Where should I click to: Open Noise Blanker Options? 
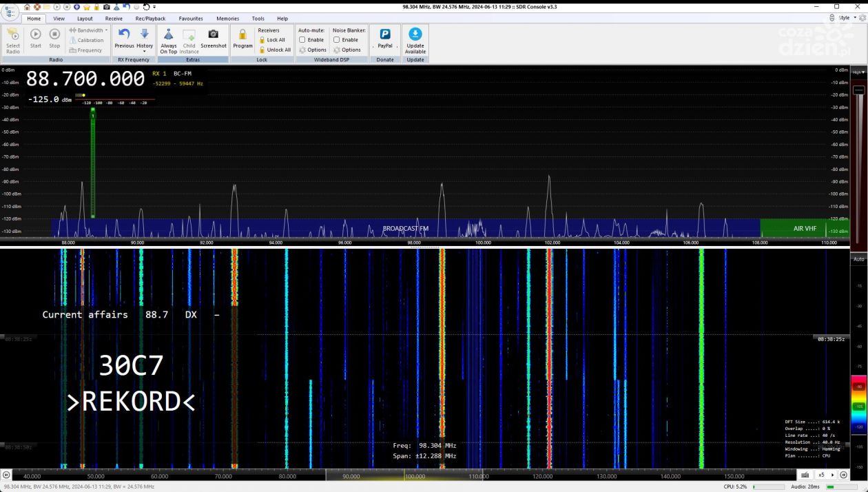[347, 50]
